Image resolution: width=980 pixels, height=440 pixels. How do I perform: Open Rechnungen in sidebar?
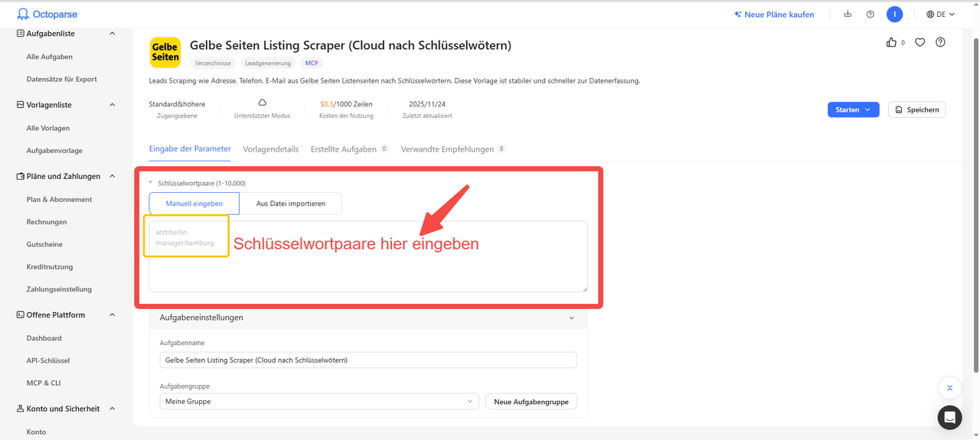tap(47, 222)
